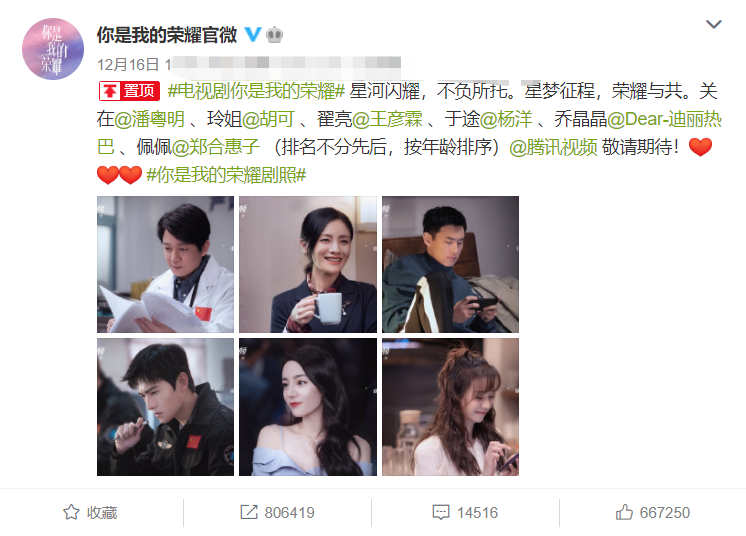
Task: Click the account's round profile avatar
Action: tap(53, 49)
